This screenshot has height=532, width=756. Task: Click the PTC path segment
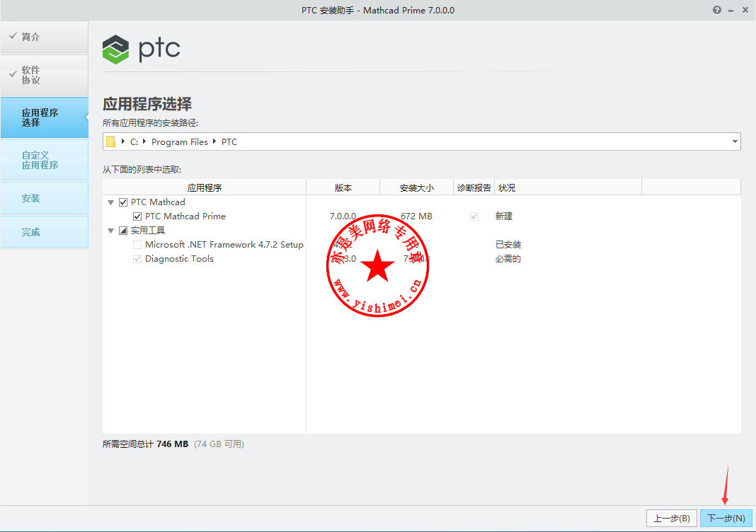229,141
